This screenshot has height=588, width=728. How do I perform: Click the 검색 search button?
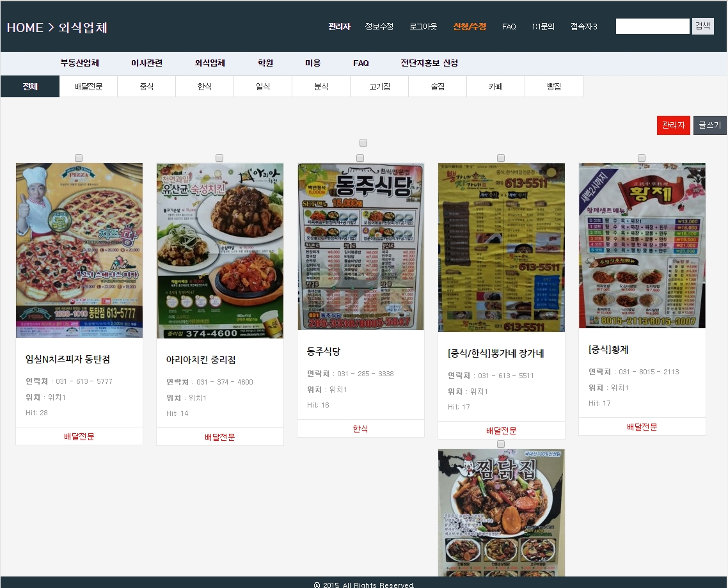pos(702,26)
